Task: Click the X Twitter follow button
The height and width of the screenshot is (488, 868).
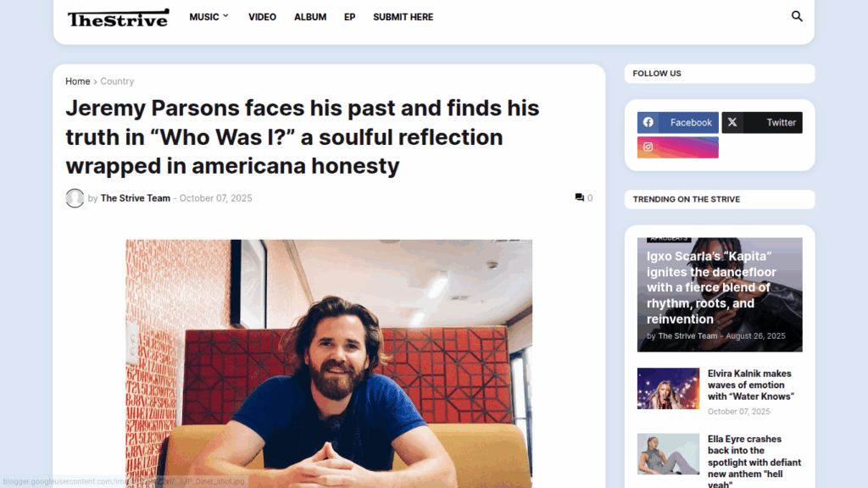Action: pos(762,123)
